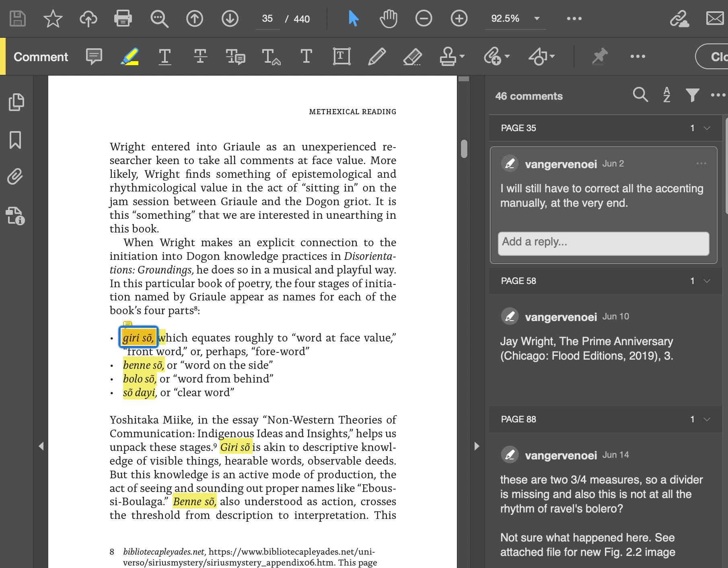The image size is (728, 568).
Task: Click the document vertical scrollbar thumb
Action: (x=464, y=148)
